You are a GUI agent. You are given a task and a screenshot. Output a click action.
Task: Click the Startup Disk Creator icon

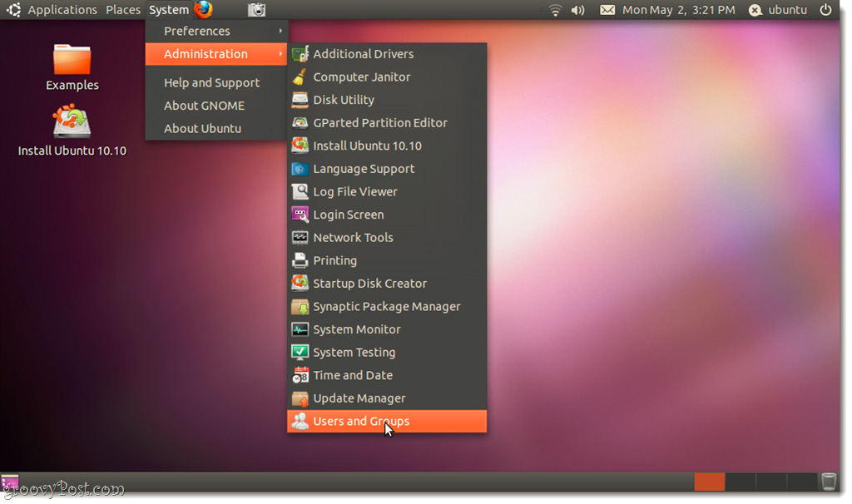(x=300, y=284)
